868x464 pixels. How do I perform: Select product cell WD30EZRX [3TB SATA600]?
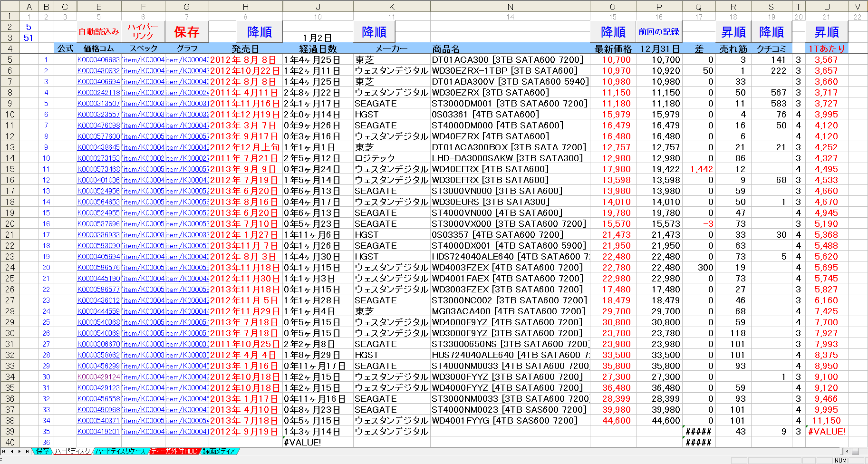click(x=510, y=93)
